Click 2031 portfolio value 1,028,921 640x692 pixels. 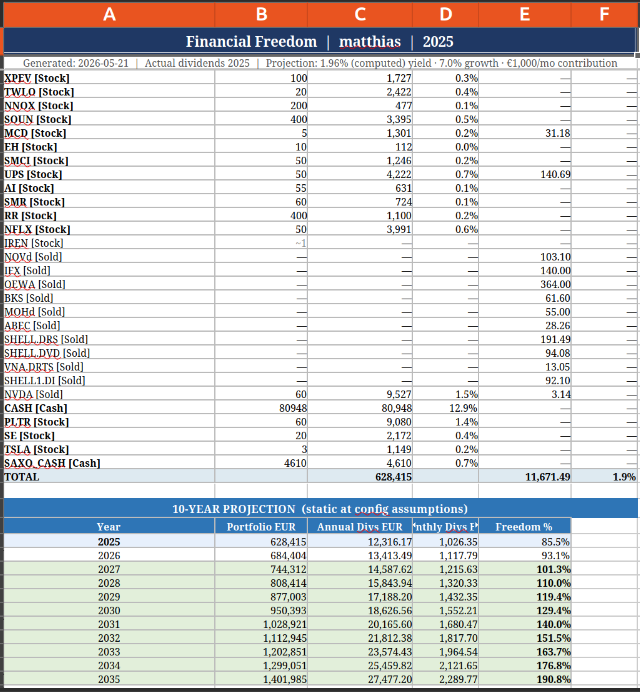261,624
